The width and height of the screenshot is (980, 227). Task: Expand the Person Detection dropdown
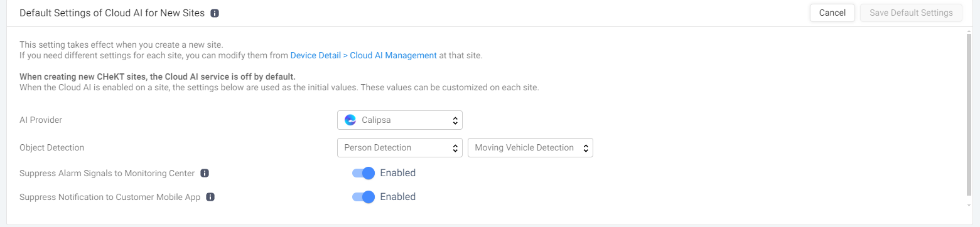pyautogui.click(x=400, y=148)
